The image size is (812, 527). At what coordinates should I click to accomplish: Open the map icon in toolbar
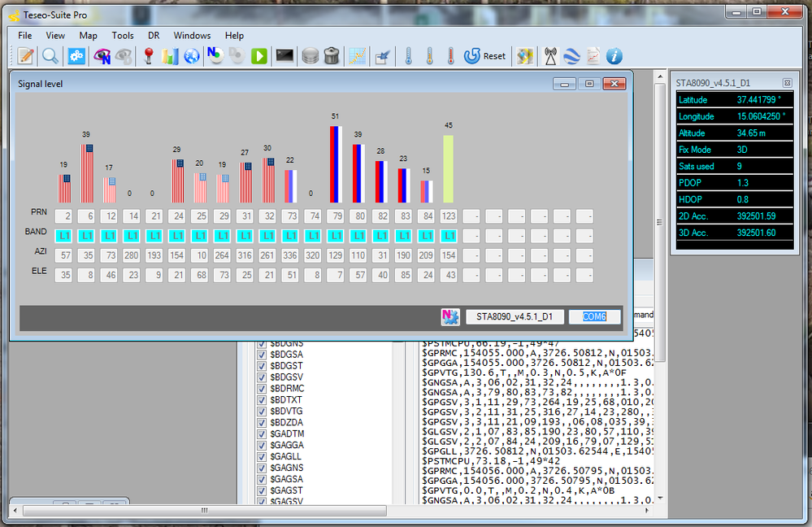524,56
